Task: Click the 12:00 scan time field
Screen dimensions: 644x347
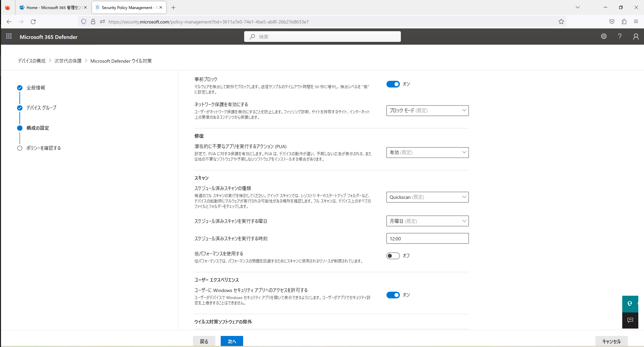Action: [x=428, y=238]
